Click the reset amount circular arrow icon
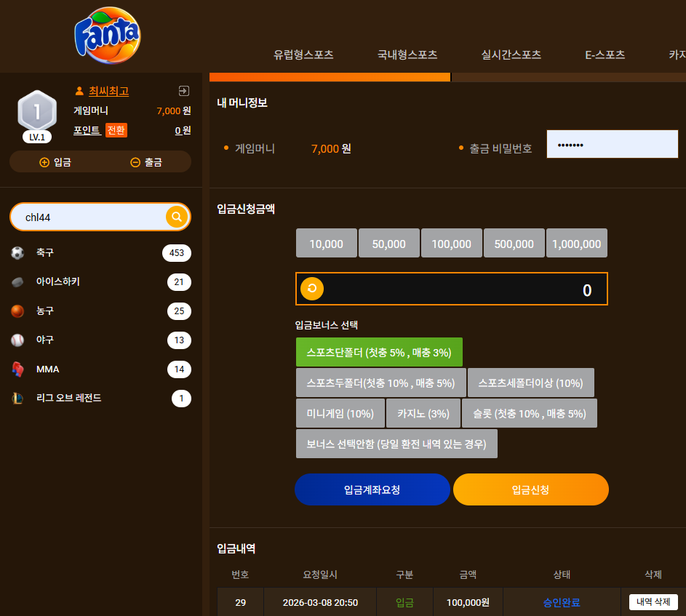The width and height of the screenshot is (686, 616). (x=312, y=289)
